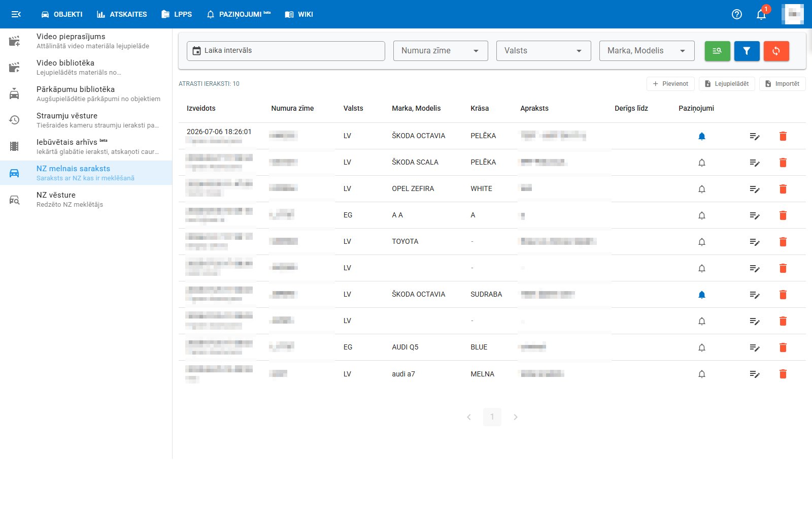Click the next page chevron

tap(515, 417)
